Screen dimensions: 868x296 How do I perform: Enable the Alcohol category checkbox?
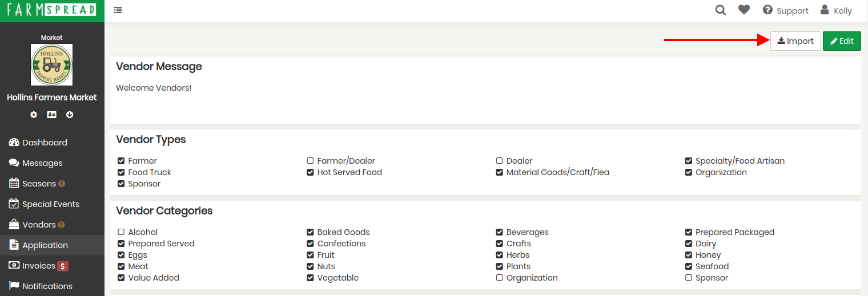tap(121, 232)
